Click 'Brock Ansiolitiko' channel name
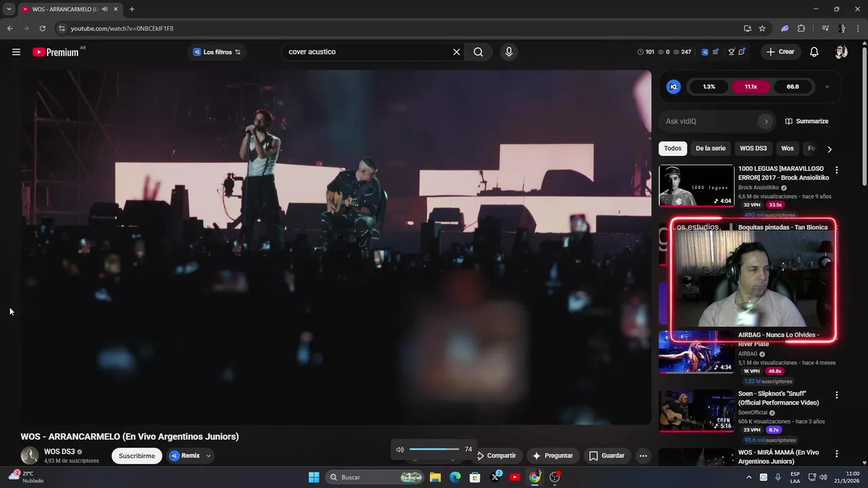 tap(758, 188)
